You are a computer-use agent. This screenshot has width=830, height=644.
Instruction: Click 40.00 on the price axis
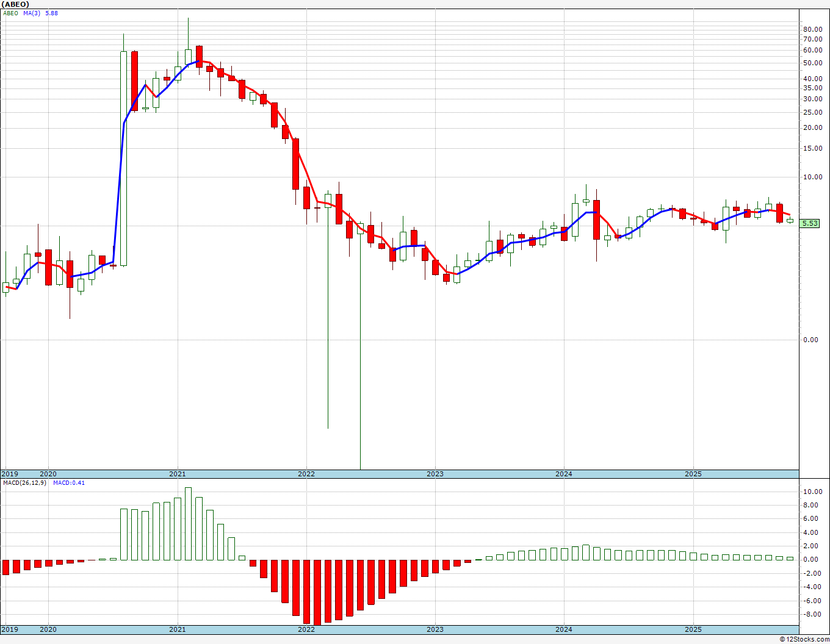[x=812, y=79]
